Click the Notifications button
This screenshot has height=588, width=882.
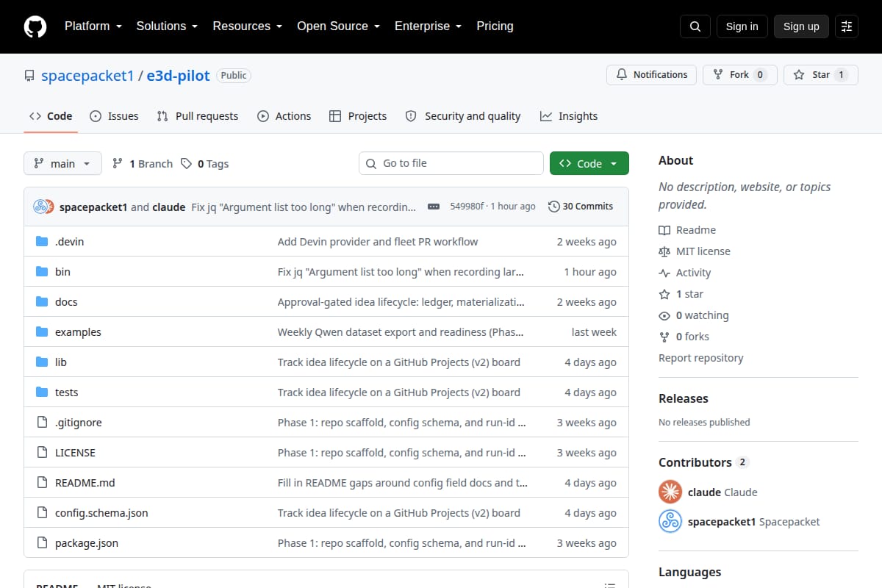click(x=651, y=75)
